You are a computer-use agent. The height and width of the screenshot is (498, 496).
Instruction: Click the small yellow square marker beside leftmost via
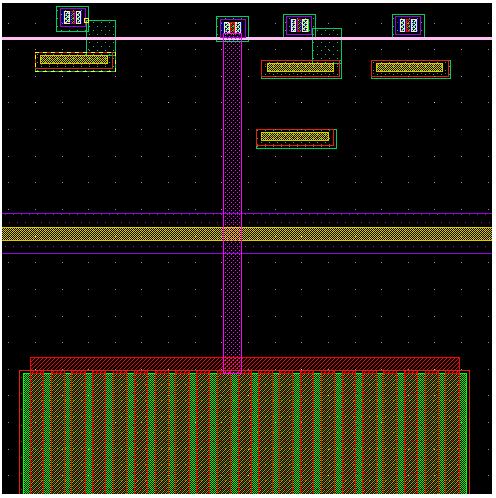tap(86, 21)
